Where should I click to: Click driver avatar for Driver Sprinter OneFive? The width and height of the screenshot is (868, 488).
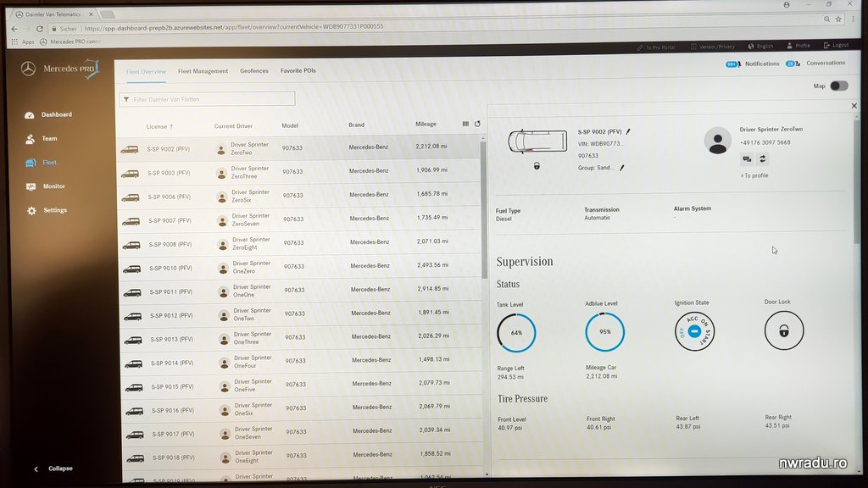(225, 386)
